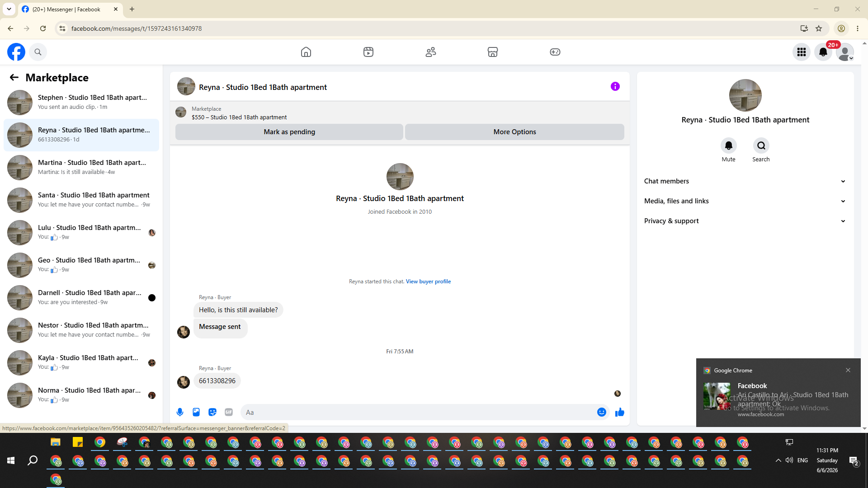
Task: Click the Hello, is this still available message
Action: point(238,310)
